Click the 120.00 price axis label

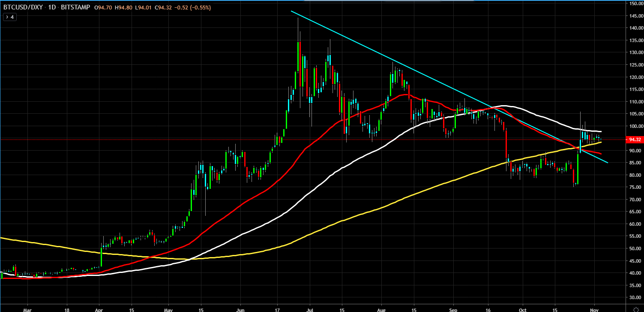coord(635,77)
